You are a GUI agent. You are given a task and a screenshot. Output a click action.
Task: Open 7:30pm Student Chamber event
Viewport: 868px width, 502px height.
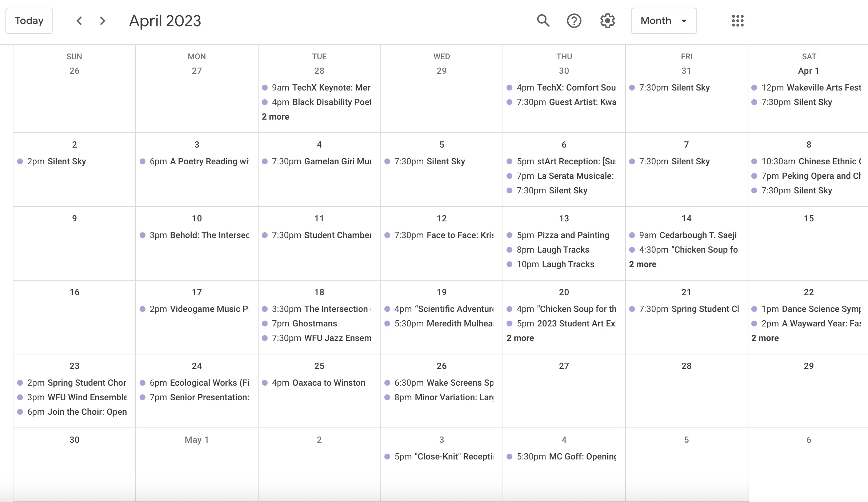click(x=317, y=235)
